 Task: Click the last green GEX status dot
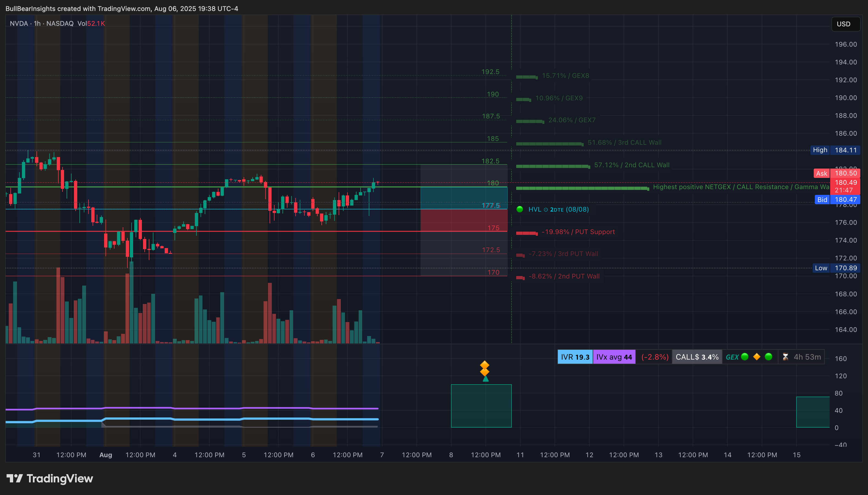(x=769, y=357)
